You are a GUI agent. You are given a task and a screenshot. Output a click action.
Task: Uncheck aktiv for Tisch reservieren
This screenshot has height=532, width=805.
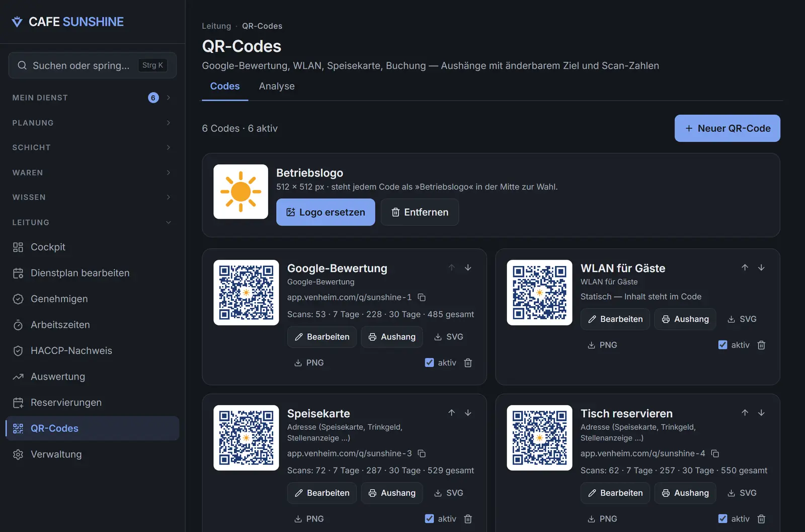pos(722,518)
